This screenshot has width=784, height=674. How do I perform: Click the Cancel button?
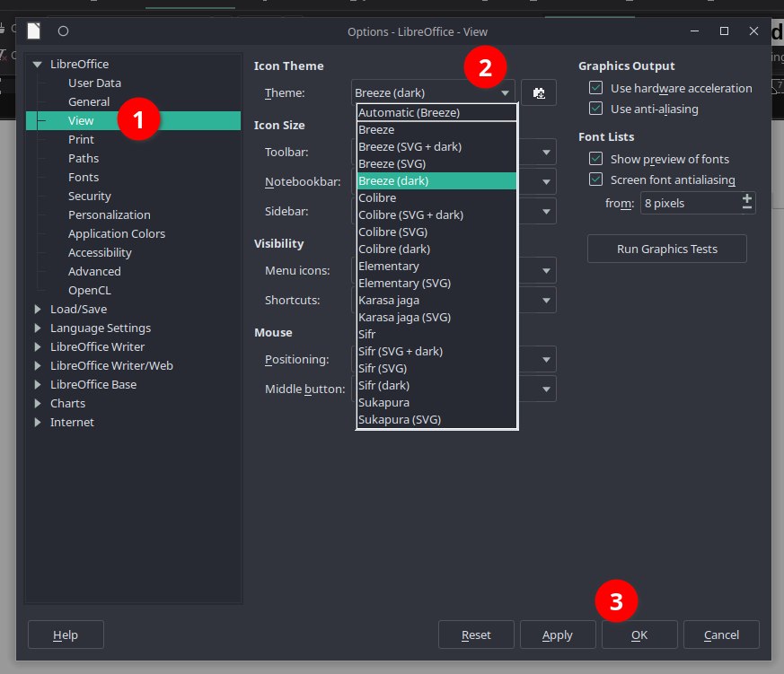pos(721,635)
